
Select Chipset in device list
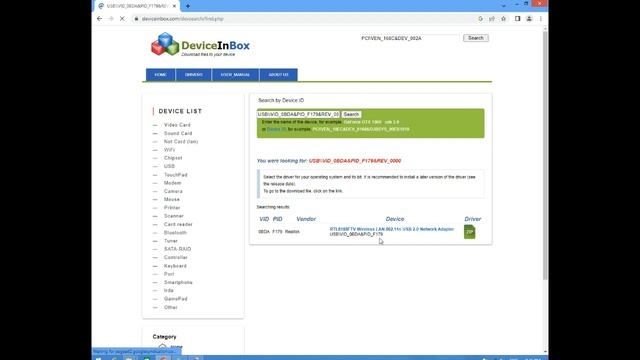pyautogui.click(x=173, y=158)
